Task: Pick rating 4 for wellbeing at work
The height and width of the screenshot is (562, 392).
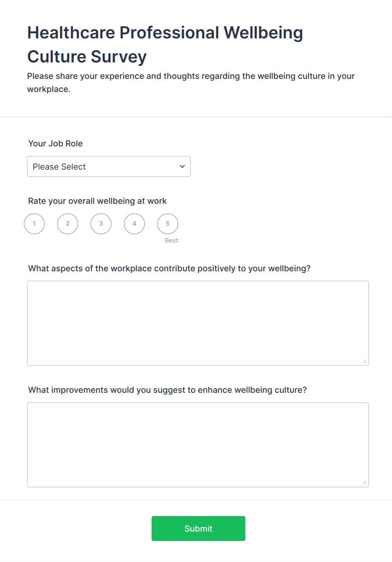Action: (x=134, y=224)
